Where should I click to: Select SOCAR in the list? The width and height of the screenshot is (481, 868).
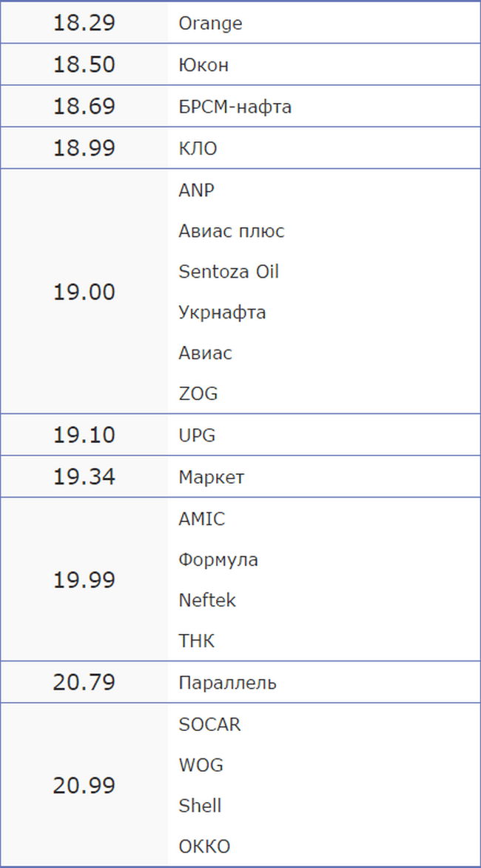[x=209, y=724]
